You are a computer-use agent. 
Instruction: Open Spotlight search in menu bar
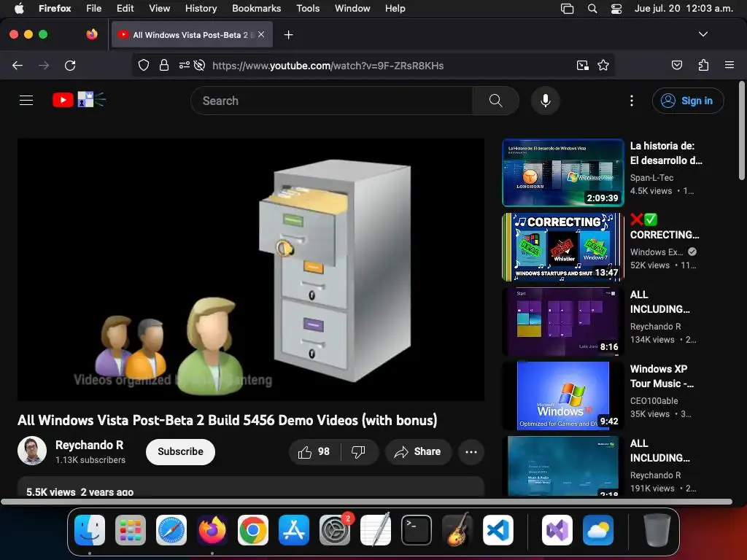[x=592, y=9]
